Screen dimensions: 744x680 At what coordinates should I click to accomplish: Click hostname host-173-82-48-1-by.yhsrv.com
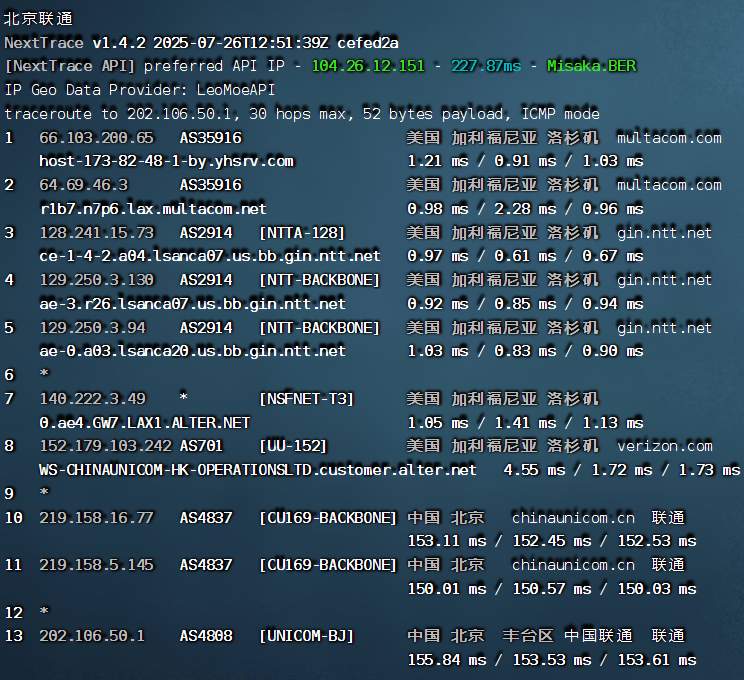[x=166, y=161]
